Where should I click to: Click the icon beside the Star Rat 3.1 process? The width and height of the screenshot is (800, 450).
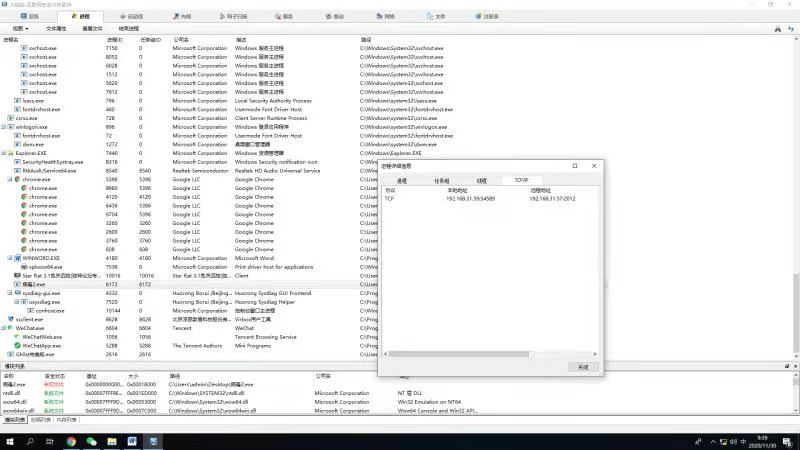(17, 276)
